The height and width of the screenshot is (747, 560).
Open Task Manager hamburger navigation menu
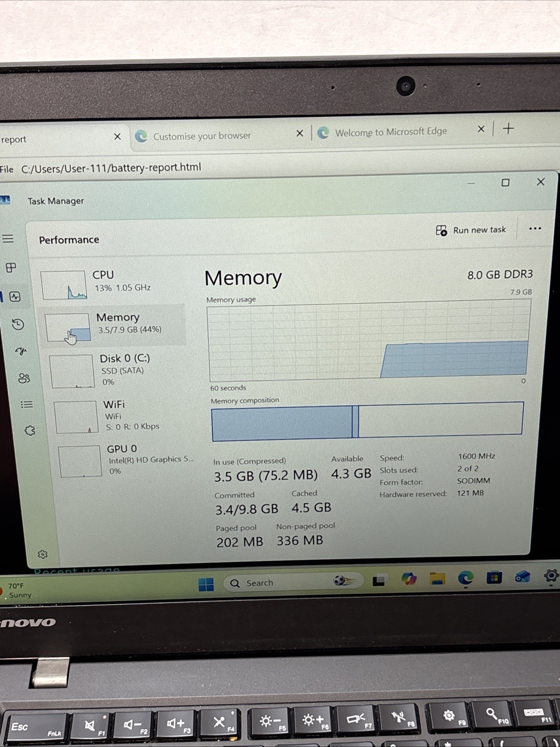point(8,239)
